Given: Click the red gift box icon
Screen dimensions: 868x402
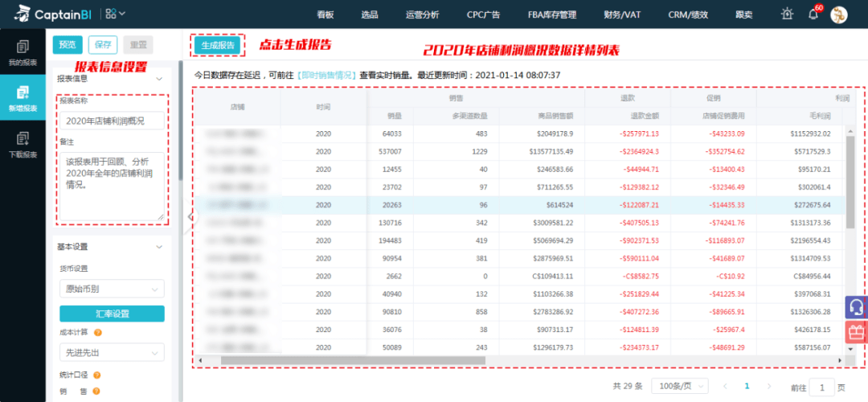Looking at the screenshot, I should [856, 332].
